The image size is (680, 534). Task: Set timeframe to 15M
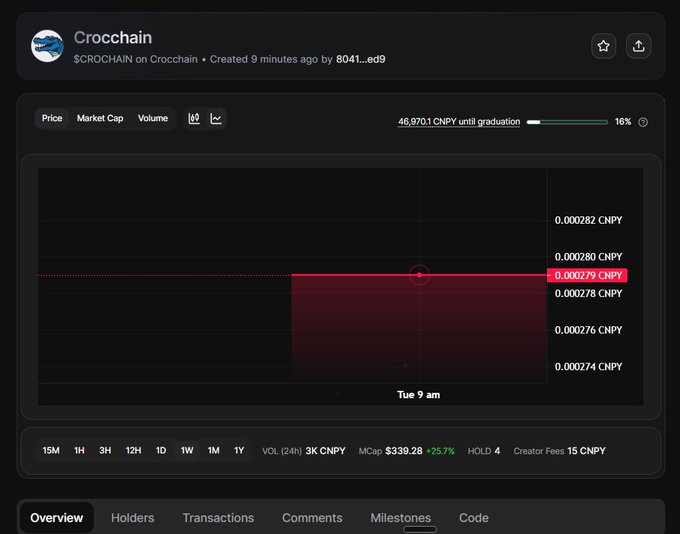coord(51,451)
